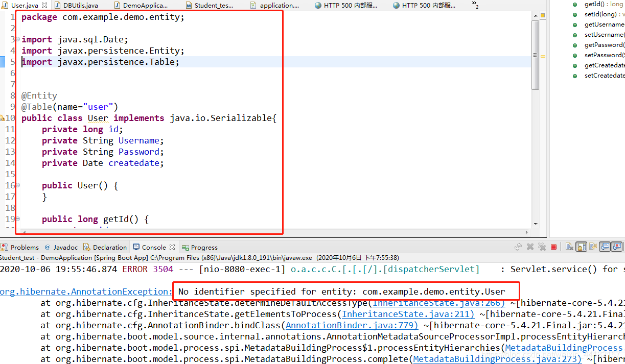625x364 pixels.
Task: Open InheritanceState.java line 266 link
Action: [x=437, y=303]
